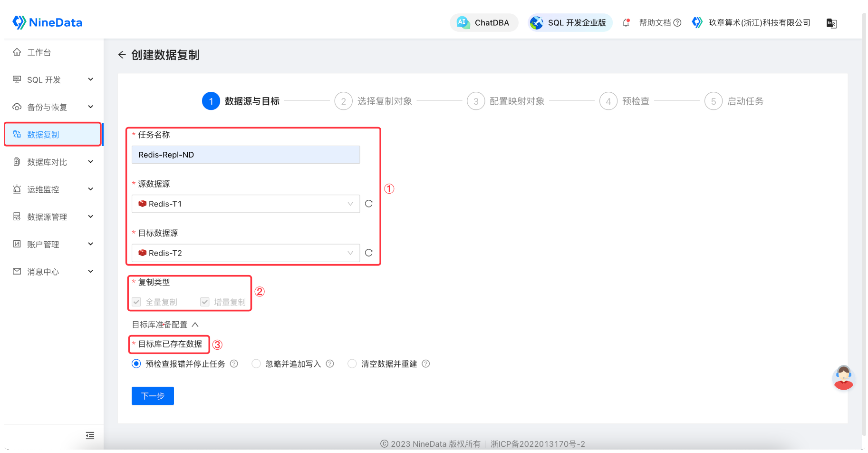Click the 任务名称 input field

[x=246, y=155]
